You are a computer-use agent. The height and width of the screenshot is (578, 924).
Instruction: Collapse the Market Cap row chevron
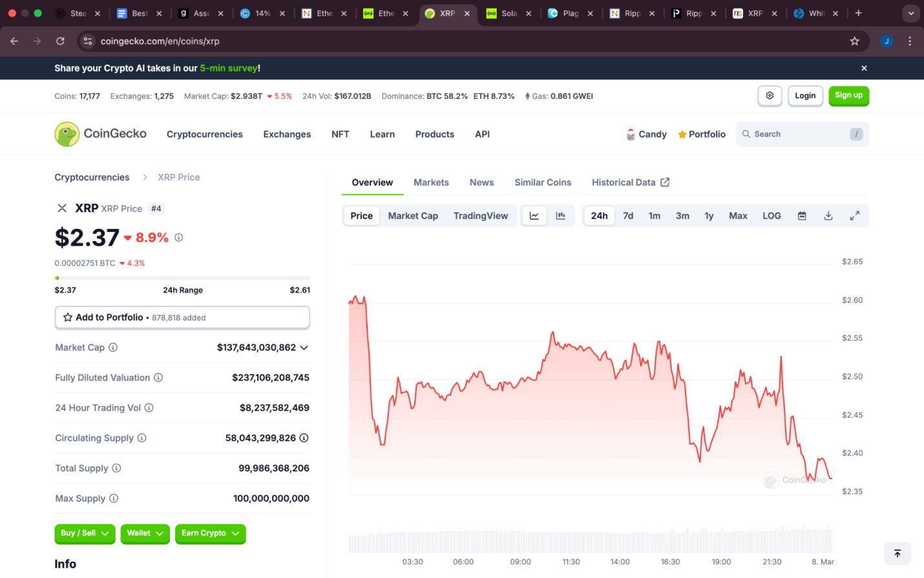click(x=304, y=347)
